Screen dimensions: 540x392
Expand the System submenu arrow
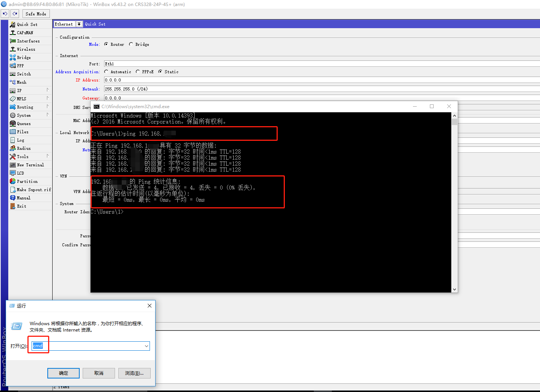point(48,115)
